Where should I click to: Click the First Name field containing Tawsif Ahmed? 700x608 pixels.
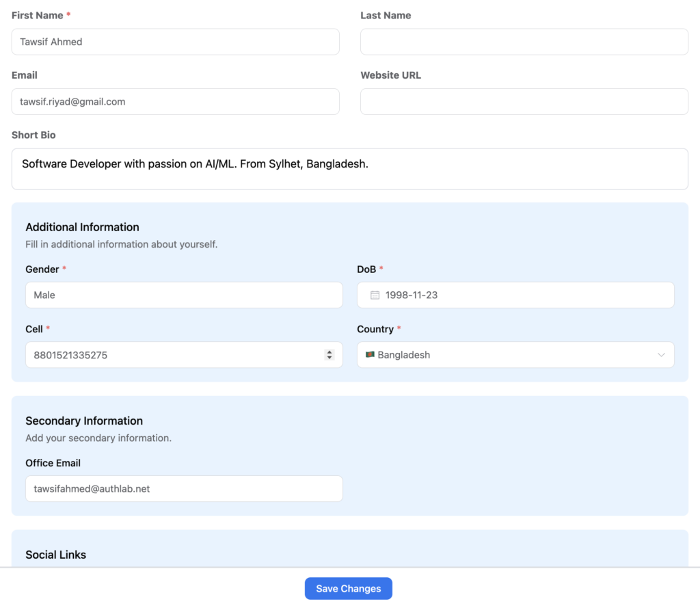click(x=175, y=42)
